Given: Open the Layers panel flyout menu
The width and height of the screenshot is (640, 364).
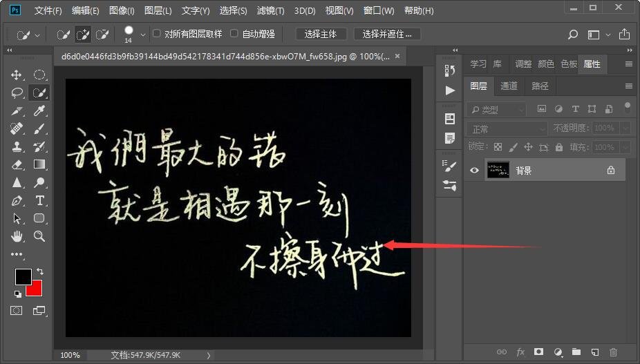Looking at the screenshot, I should [x=628, y=86].
